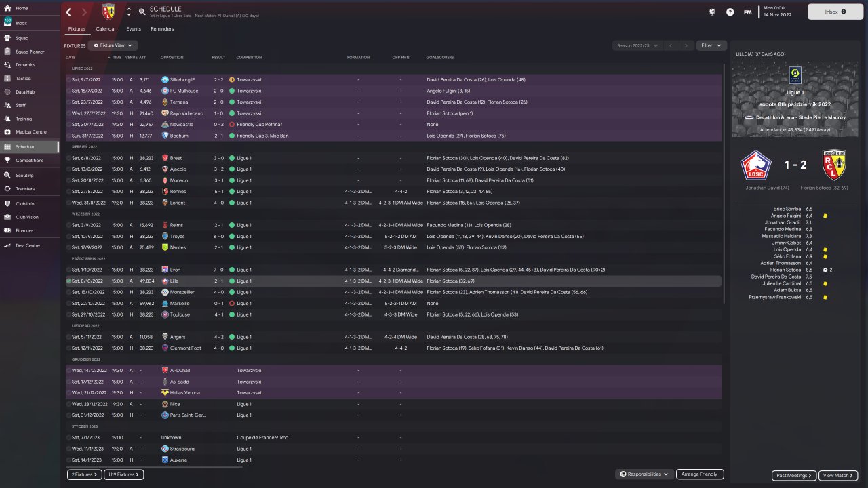The width and height of the screenshot is (868, 488).
Task: Open the help question mark icon
Action: coord(730,12)
